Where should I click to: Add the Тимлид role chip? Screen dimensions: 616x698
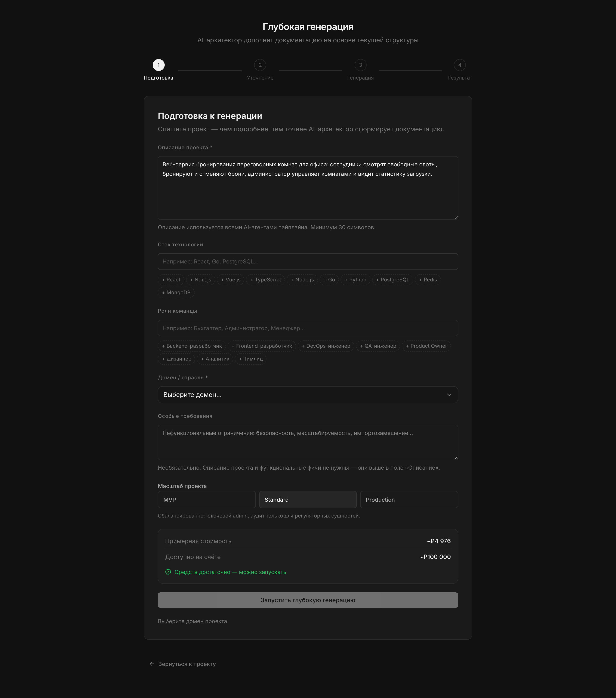pos(251,359)
